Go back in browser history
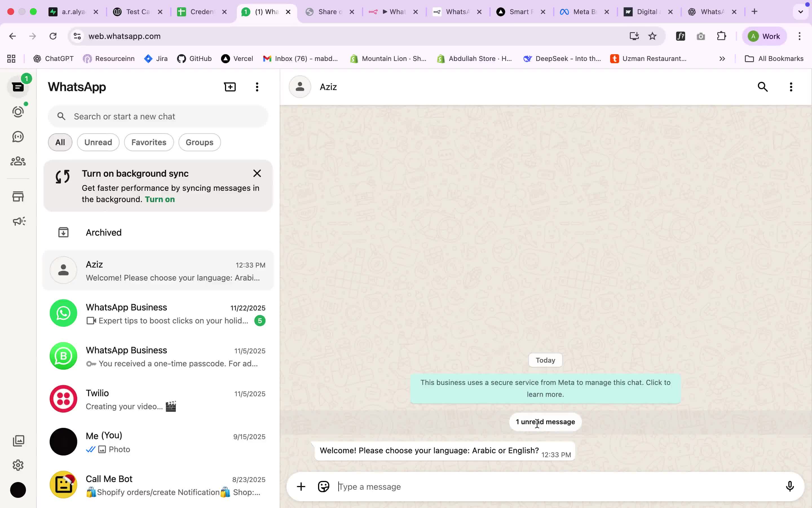812x508 pixels. [12, 36]
